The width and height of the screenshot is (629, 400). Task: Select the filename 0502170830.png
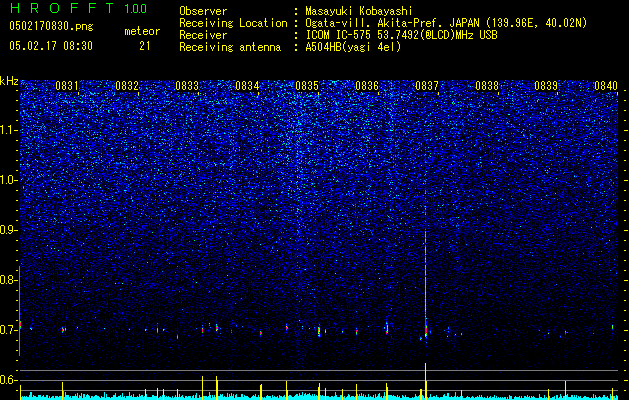pos(51,27)
